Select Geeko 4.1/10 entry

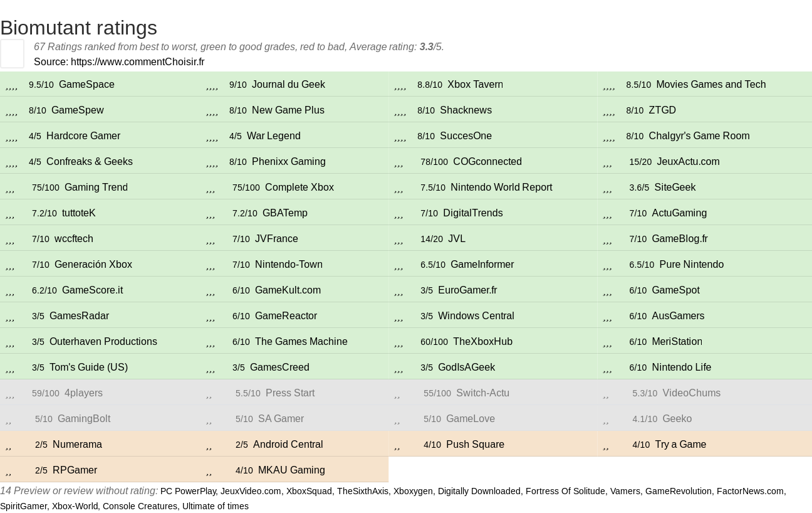coord(677,418)
